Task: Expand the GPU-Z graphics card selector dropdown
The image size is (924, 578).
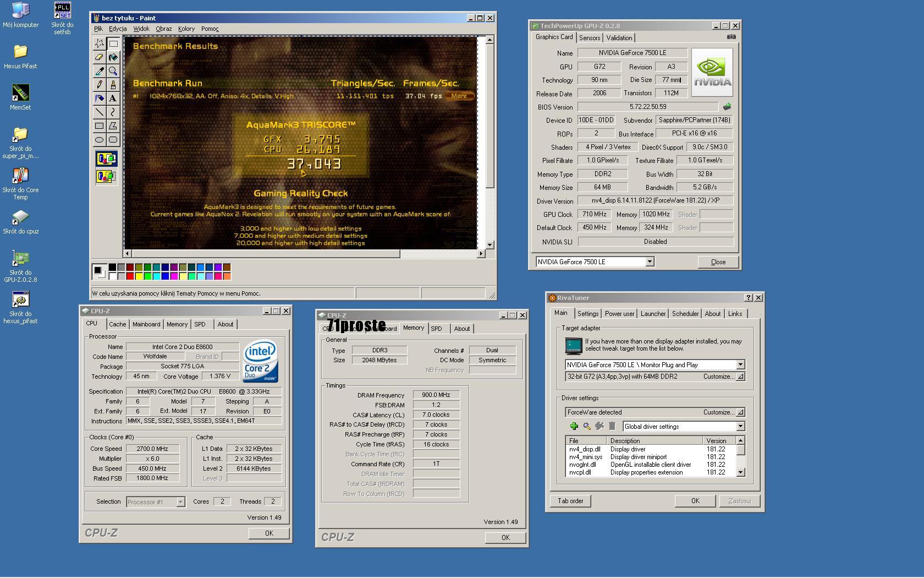Action: [x=650, y=261]
